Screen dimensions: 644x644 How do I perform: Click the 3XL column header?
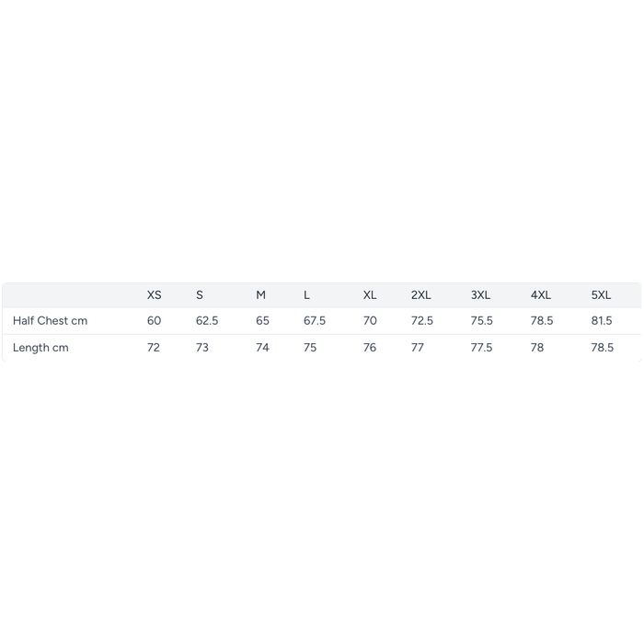point(480,295)
